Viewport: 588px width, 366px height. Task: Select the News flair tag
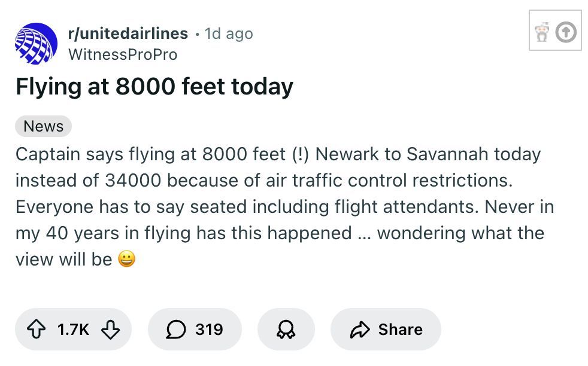[43, 126]
